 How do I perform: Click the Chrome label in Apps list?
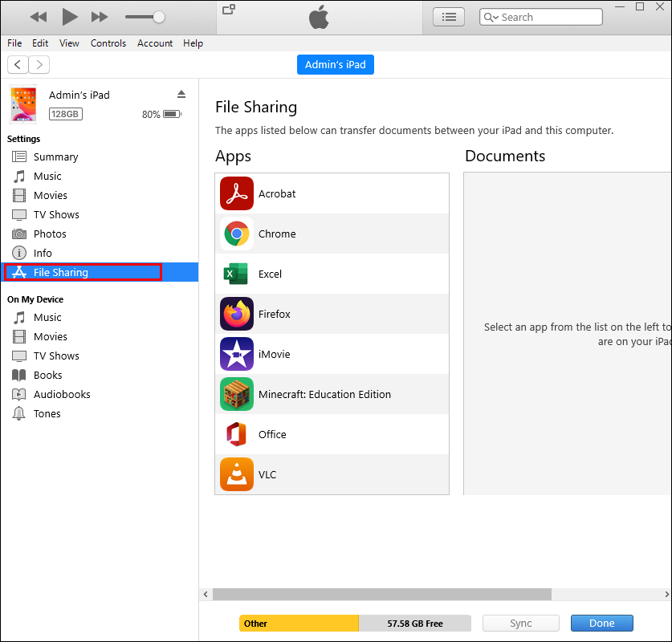pos(277,234)
